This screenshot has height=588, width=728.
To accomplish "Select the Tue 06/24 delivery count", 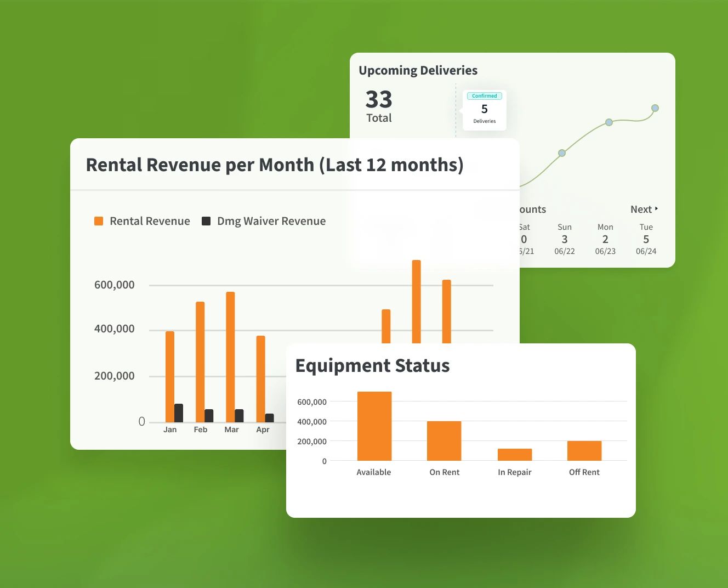I will 646,239.
